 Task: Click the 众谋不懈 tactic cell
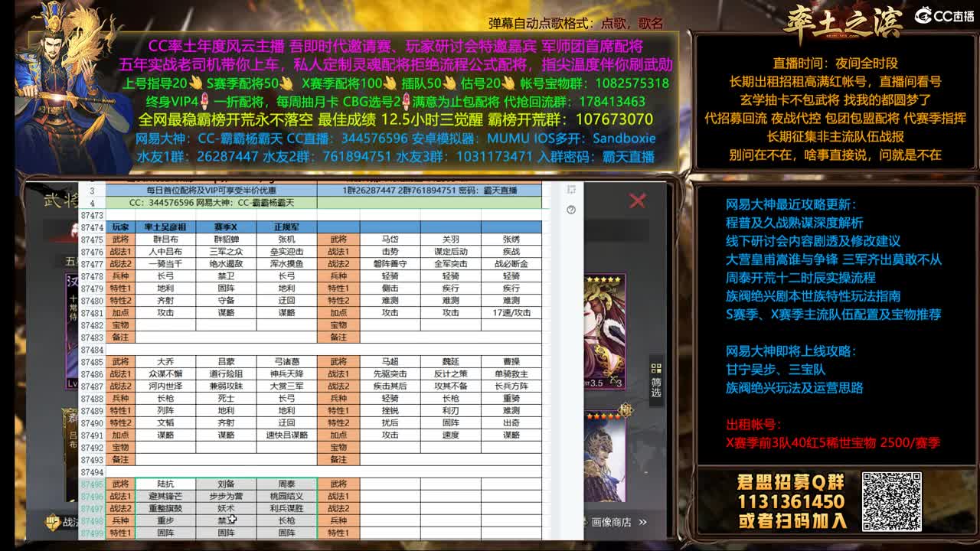coord(165,374)
